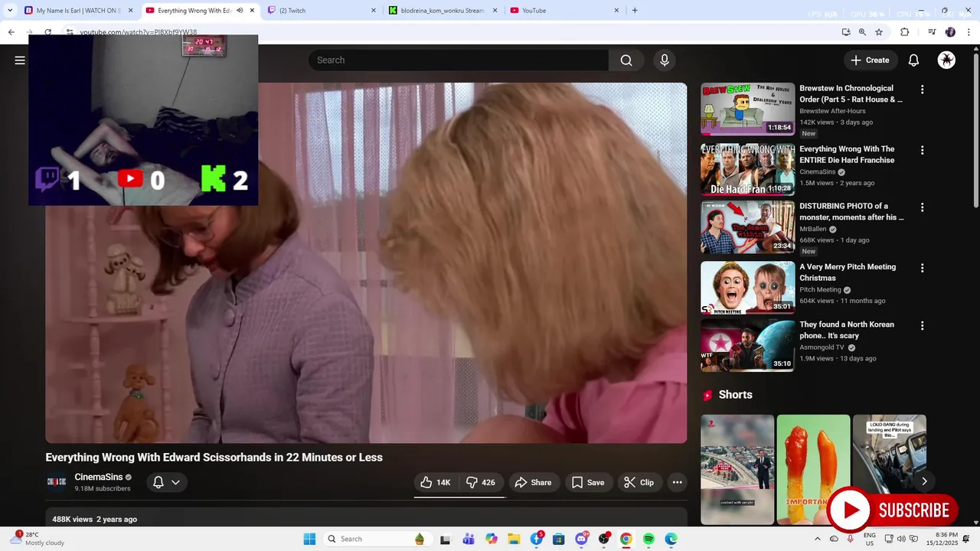Open weather widget showing 28°C
This screenshot has height=551, width=980.
[x=38, y=539]
